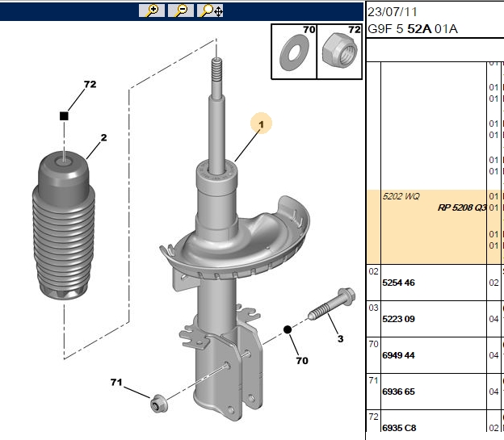Click the flange nut image near 71
Screen dimensions: 504x440
[x=159, y=404]
